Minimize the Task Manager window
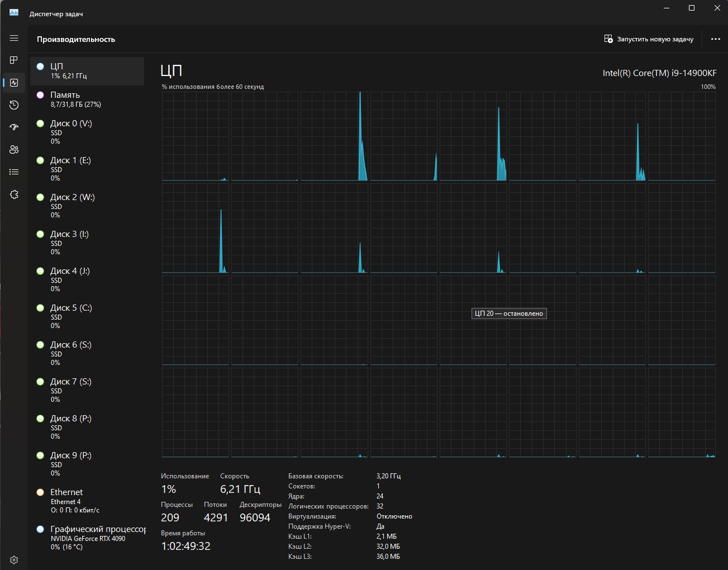Viewport: 728px width, 570px height. pos(666,8)
